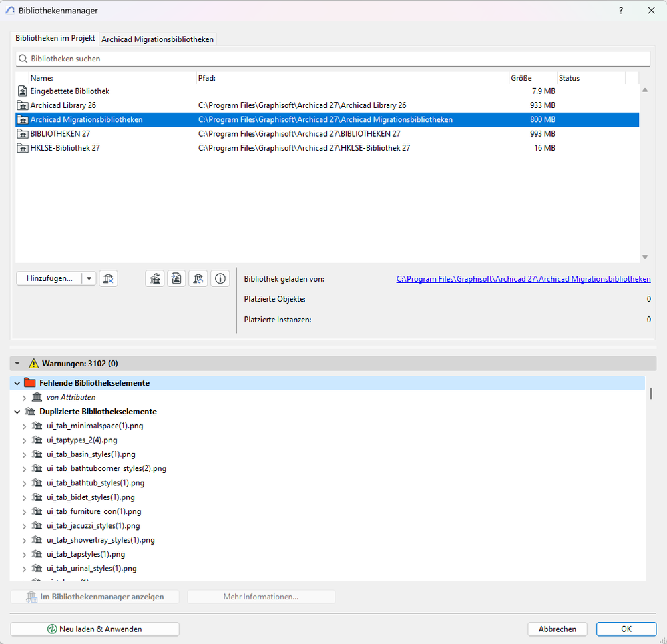Click the help question mark icon

pos(621,11)
